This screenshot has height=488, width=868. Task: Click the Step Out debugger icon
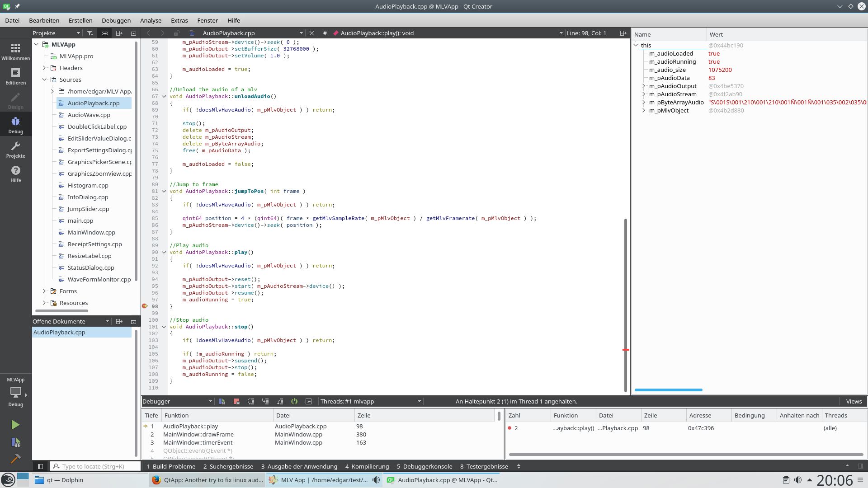pos(280,401)
